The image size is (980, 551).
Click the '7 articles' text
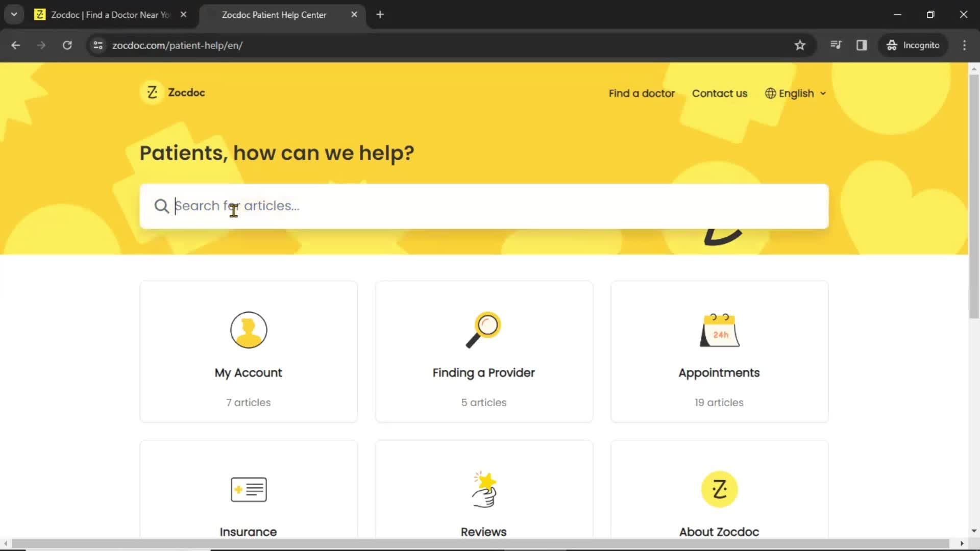249,403
